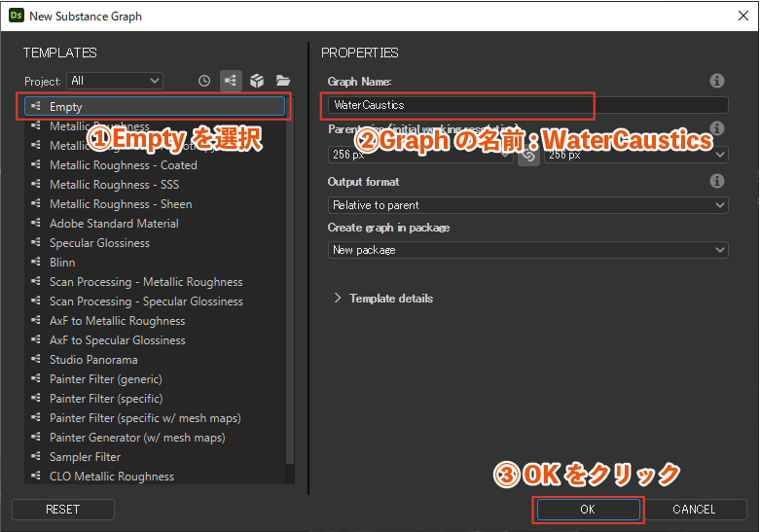
Task: Select the Blinn template
Action: [155, 263]
